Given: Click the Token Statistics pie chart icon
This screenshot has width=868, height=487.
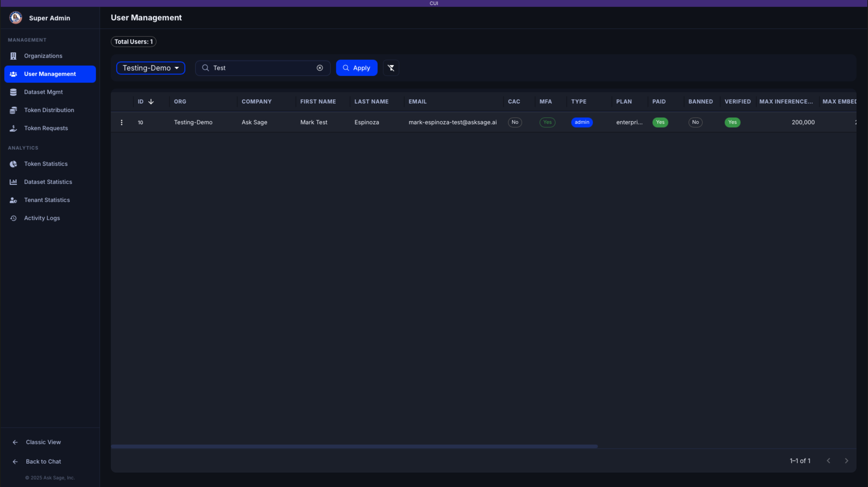Looking at the screenshot, I should pyautogui.click(x=13, y=164).
